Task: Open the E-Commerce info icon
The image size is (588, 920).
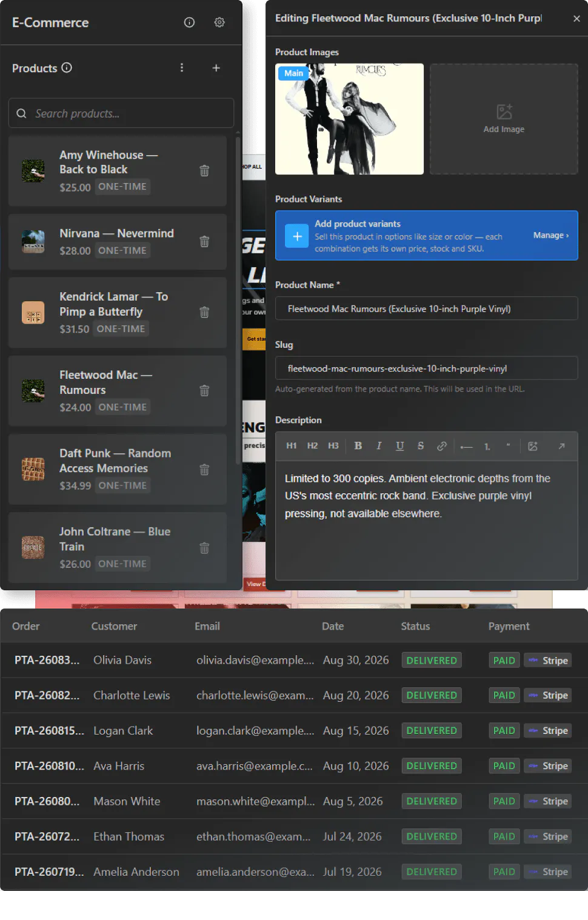Action: tap(189, 22)
